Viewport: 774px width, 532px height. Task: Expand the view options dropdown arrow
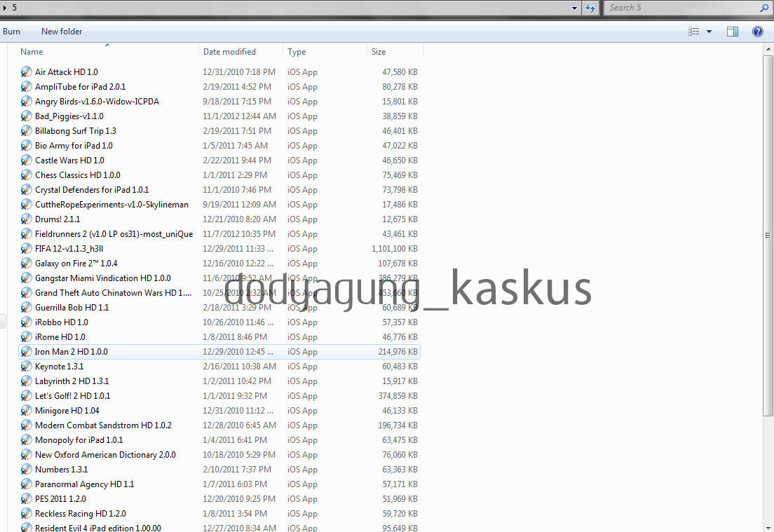pyautogui.click(x=709, y=32)
